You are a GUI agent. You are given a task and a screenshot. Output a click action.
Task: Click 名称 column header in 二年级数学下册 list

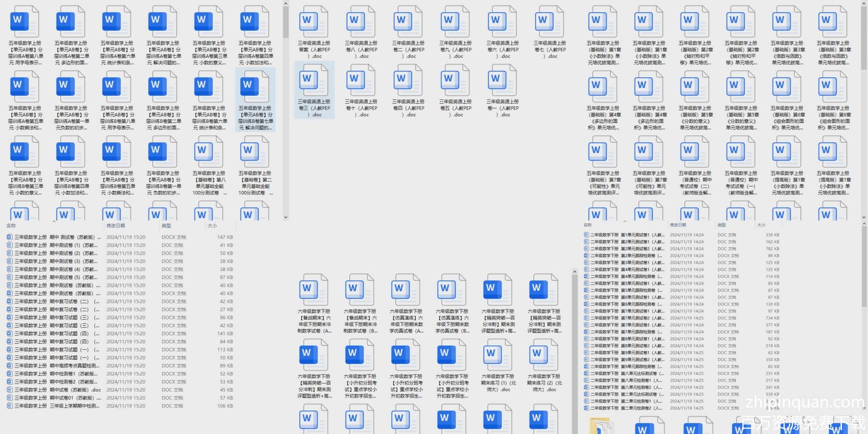point(588,225)
